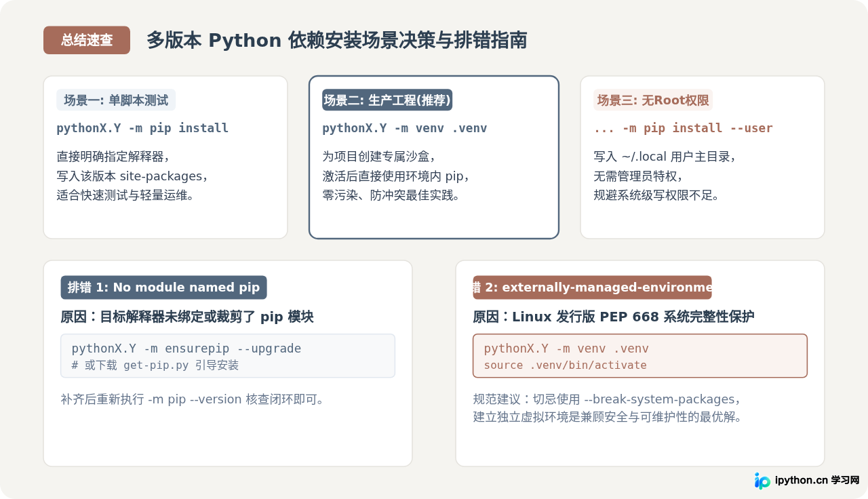Image resolution: width=868 pixels, height=499 pixels.
Task: Click the line 激活后直接使用环境内 pip
Action: (x=396, y=176)
